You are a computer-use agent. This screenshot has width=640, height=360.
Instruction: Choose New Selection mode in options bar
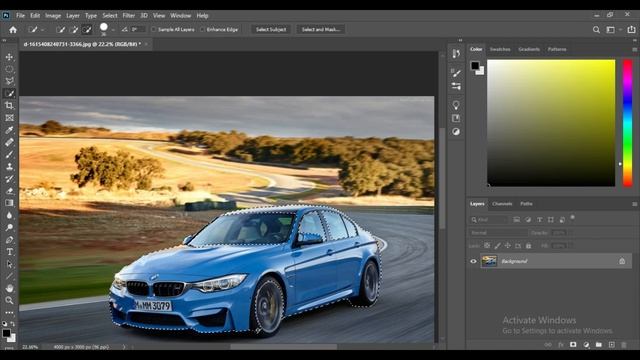(x=61, y=29)
